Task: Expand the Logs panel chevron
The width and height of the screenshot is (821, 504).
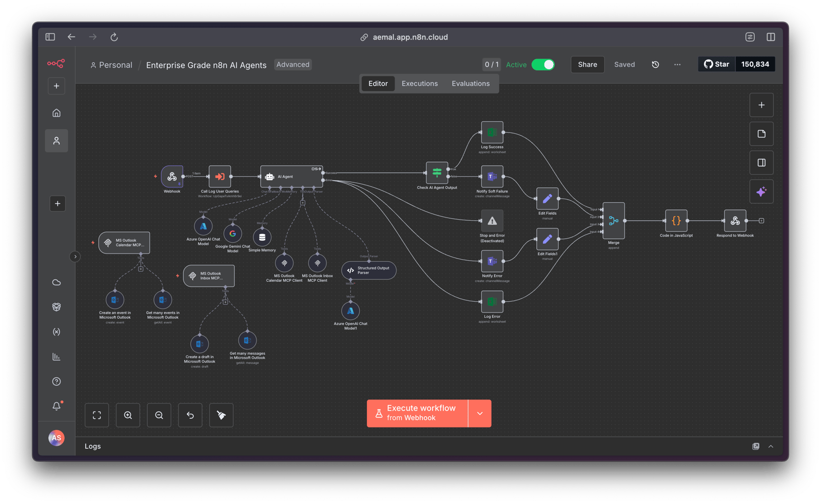Action: point(771,447)
